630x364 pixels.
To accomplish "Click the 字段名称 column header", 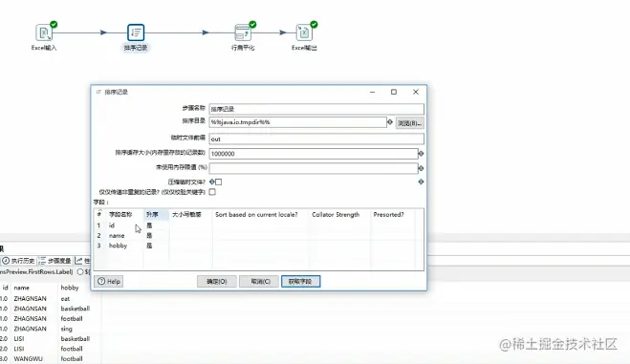I will [x=120, y=214].
